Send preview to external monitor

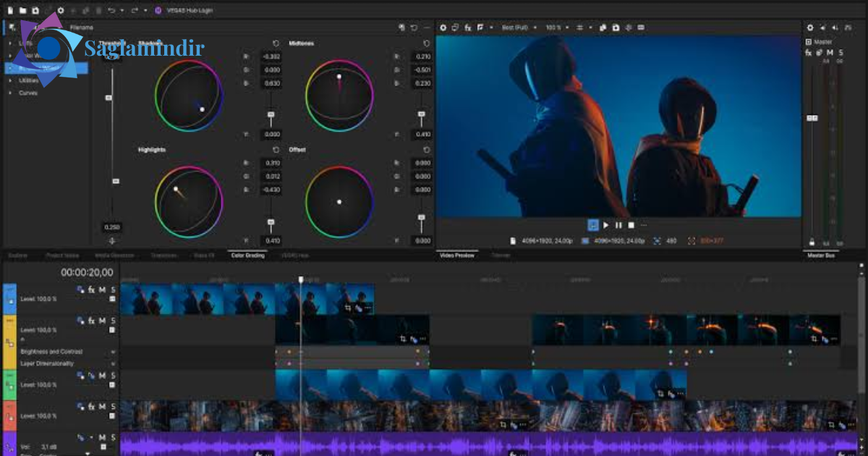coord(456,28)
